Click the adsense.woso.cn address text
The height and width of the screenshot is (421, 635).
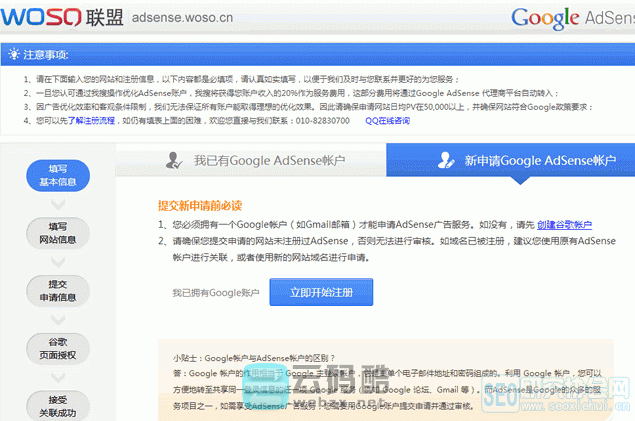(x=182, y=18)
